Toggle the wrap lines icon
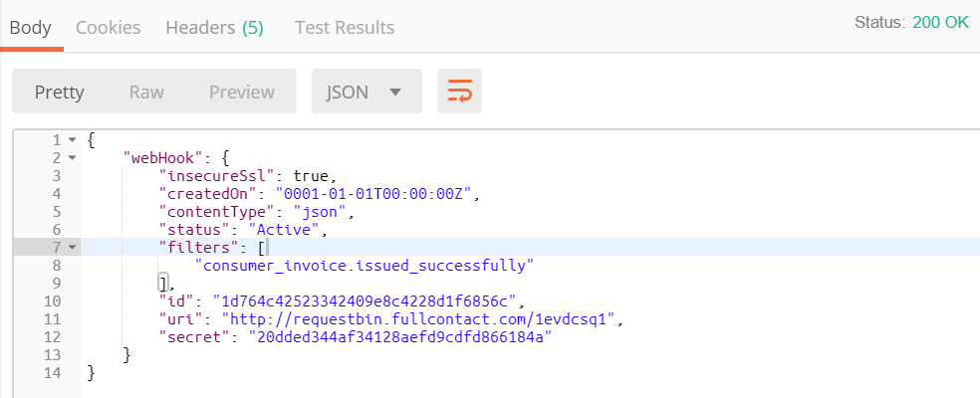 459,93
